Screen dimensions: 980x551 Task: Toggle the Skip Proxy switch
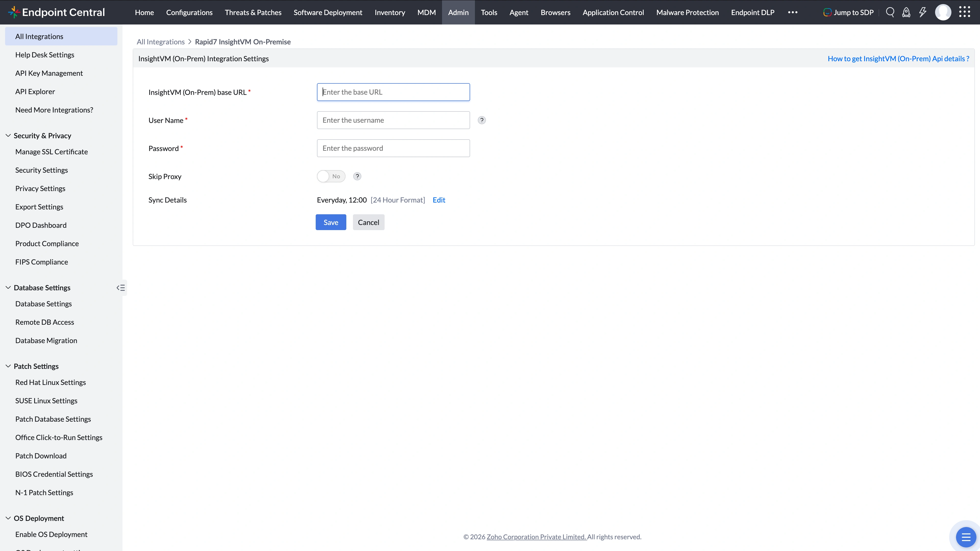tap(331, 177)
